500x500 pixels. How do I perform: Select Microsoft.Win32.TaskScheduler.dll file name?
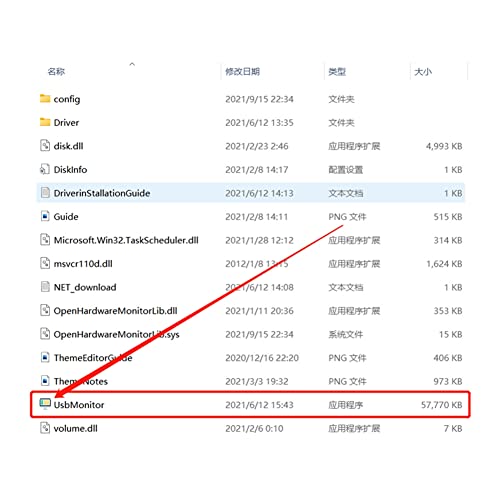tap(126, 240)
